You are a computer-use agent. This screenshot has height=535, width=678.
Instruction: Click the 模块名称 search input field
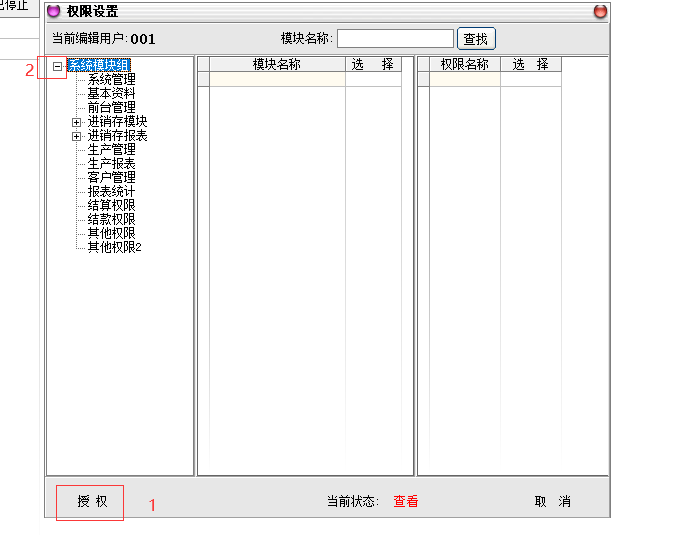pyautogui.click(x=395, y=39)
